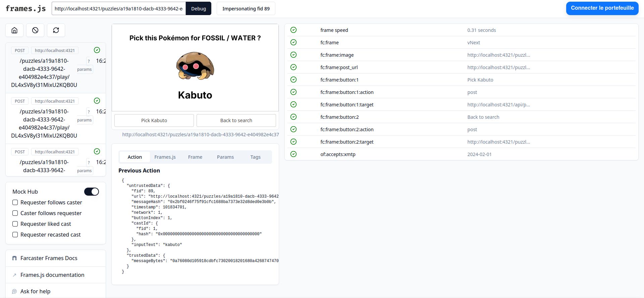This screenshot has height=298, width=644.
Task: Click the fc:frame:post_url URL value
Action: pyautogui.click(x=498, y=67)
